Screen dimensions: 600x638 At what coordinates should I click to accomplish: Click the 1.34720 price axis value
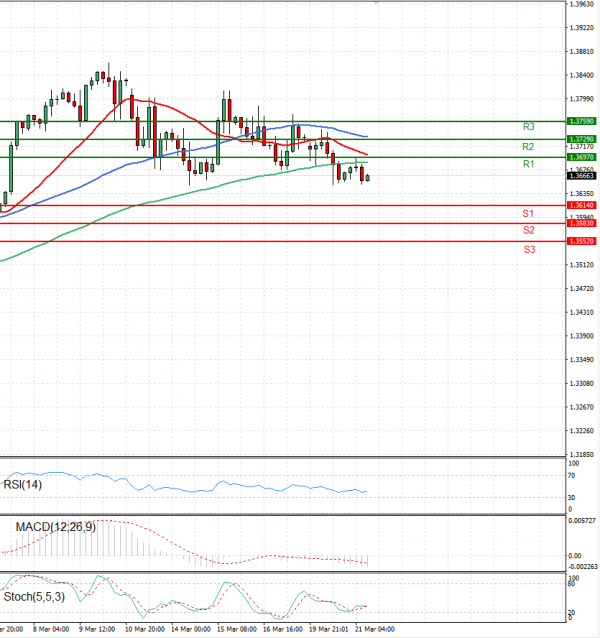[x=582, y=288]
